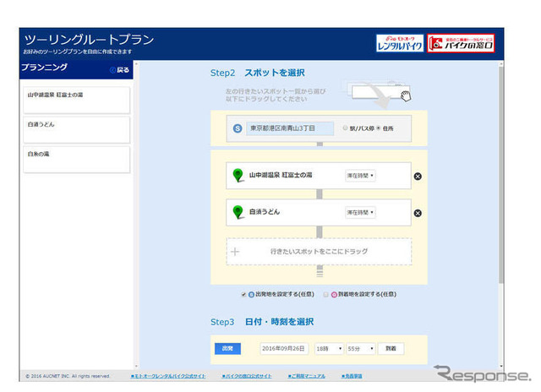Click the レンタルバイク banner logo
The width and height of the screenshot is (541, 392).
[x=400, y=43]
